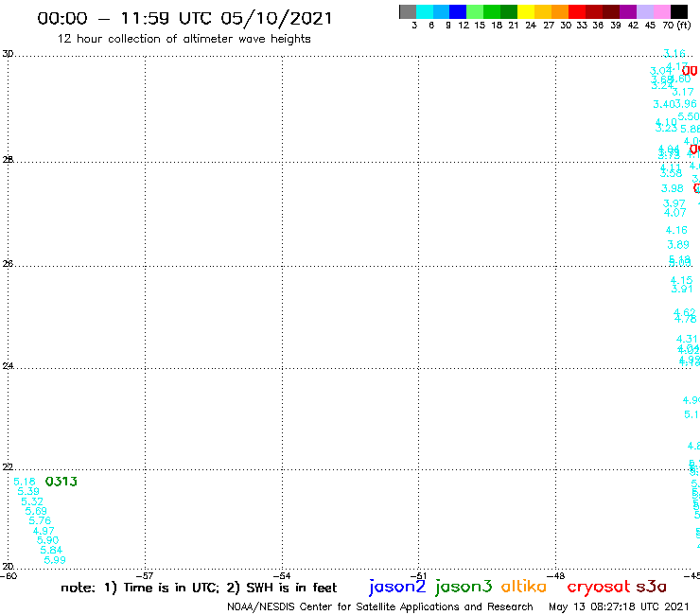
Task: Click the 5.64 wave height value
Action: [51, 551]
